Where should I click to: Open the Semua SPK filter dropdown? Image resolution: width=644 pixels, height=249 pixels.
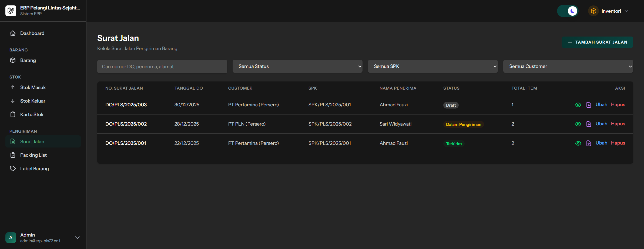pos(432,66)
